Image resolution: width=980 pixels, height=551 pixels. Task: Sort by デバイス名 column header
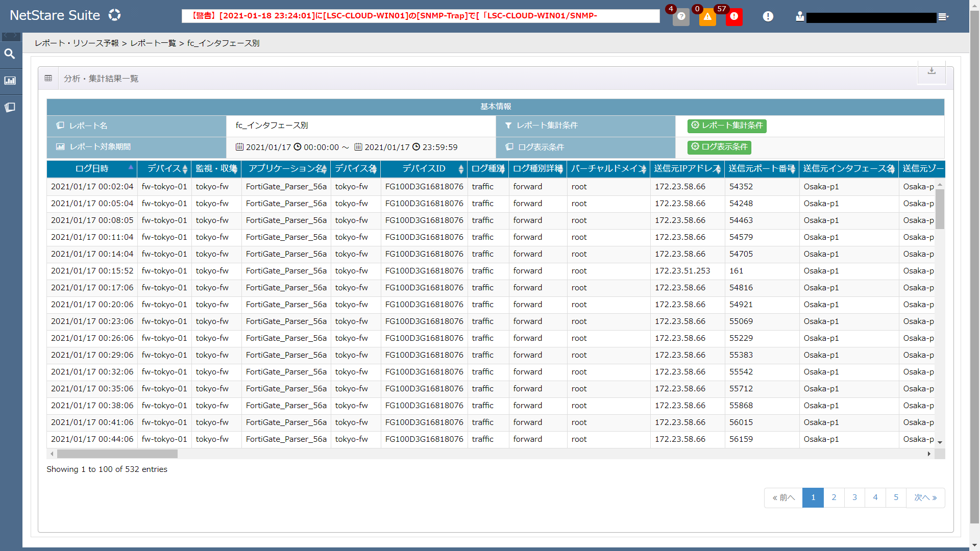pyautogui.click(x=356, y=169)
